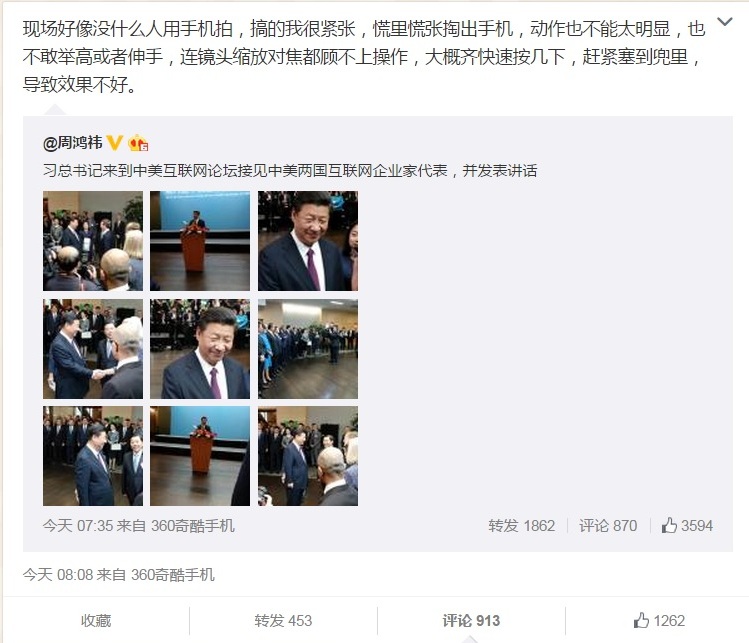Click the 360奇酷手机 source link at 08:08
This screenshot has width=749, height=643.
(x=172, y=574)
